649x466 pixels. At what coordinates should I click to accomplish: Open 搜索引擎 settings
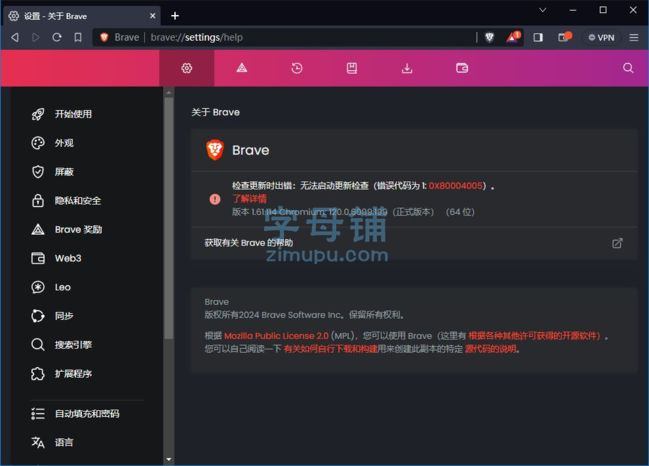coord(62,345)
